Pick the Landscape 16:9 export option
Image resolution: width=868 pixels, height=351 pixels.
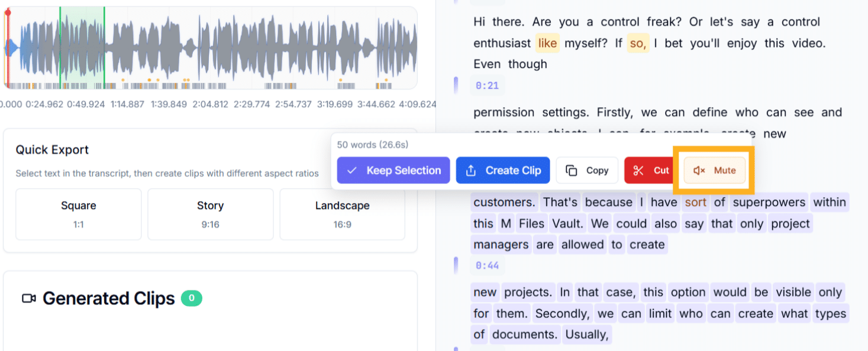tap(342, 214)
